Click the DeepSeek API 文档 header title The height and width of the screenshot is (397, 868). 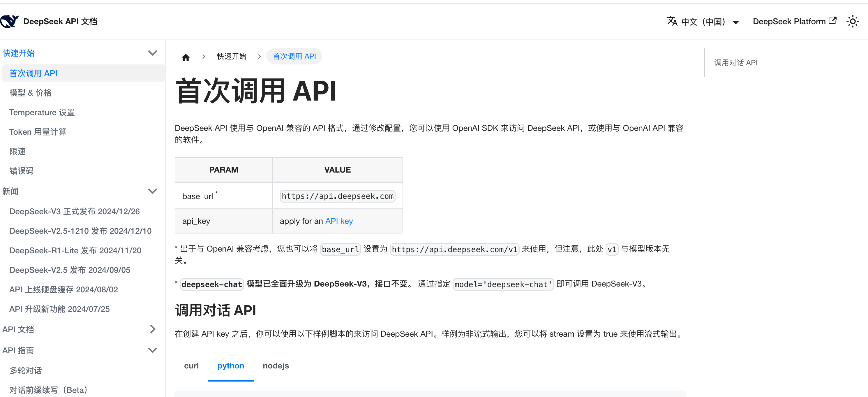click(60, 21)
